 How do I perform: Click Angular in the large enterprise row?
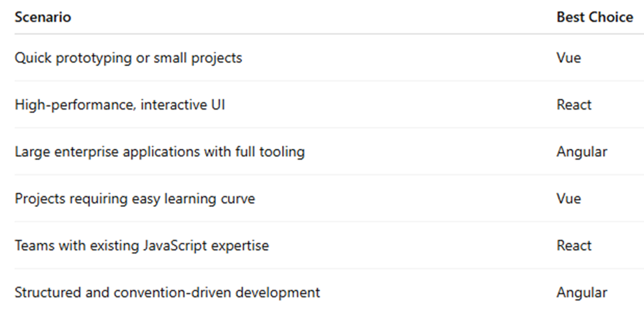click(581, 151)
